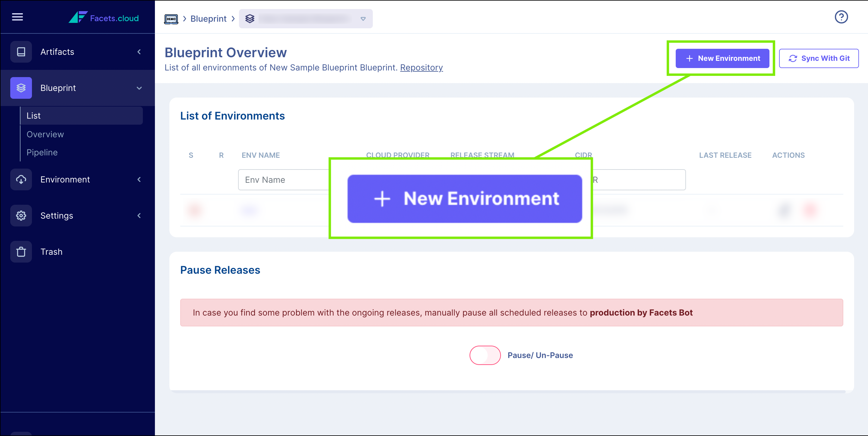Open the Repository link
The width and height of the screenshot is (868, 436).
pos(421,68)
